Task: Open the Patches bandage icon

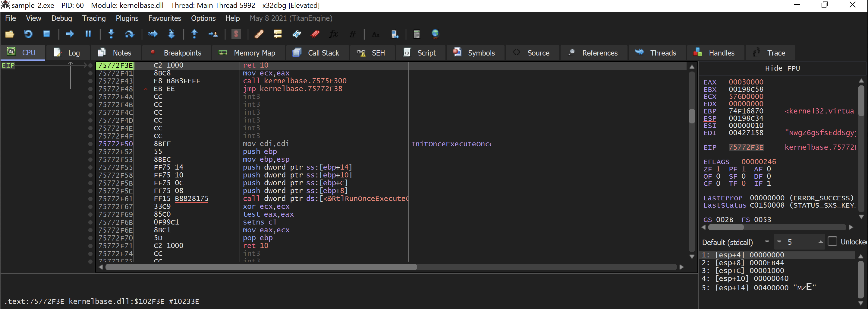Action: [x=259, y=34]
